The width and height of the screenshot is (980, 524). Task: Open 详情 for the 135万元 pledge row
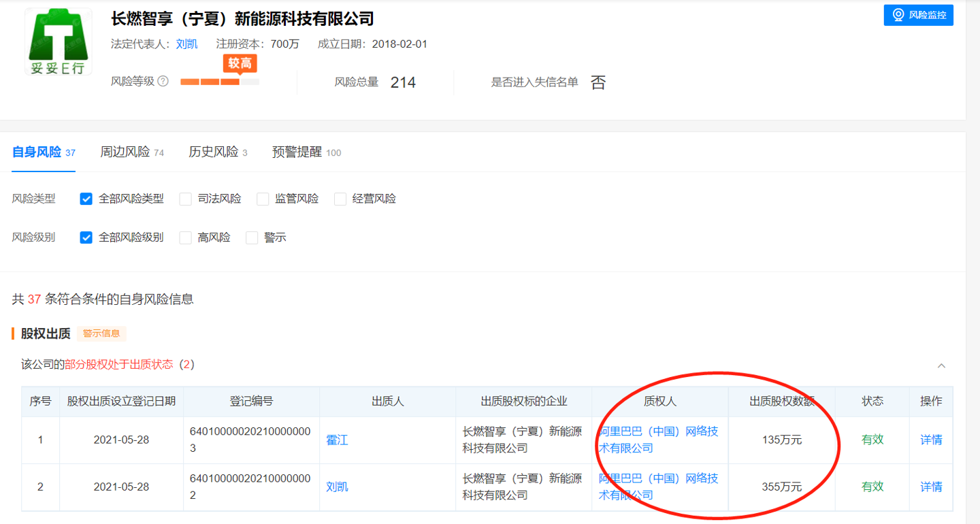931,440
